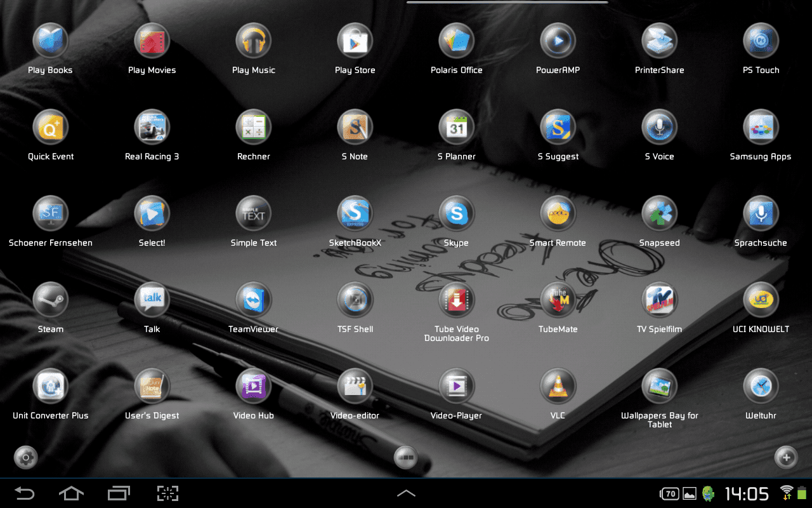Open Video-editor app
Screen dimensions: 812x508
point(355,387)
